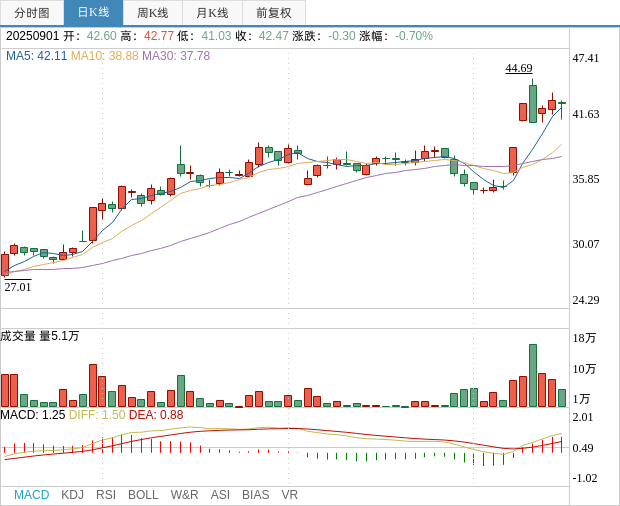The height and width of the screenshot is (506, 620).
Task: Switch indicator to KDJ
Action: click(x=72, y=495)
